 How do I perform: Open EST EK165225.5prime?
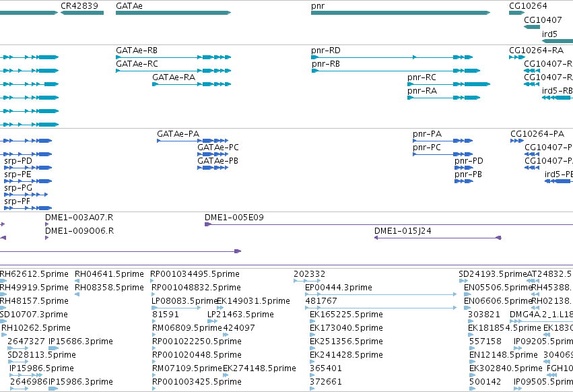coord(346,315)
